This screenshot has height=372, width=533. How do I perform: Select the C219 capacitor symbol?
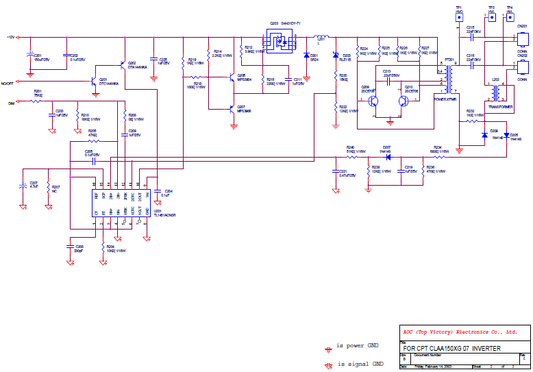pyautogui.click(x=401, y=171)
